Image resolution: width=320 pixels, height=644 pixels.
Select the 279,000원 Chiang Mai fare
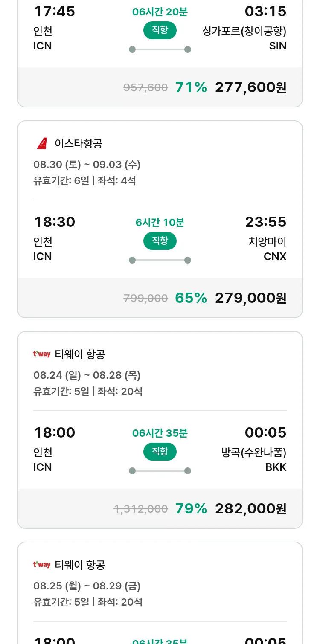click(x=250, y=298)
